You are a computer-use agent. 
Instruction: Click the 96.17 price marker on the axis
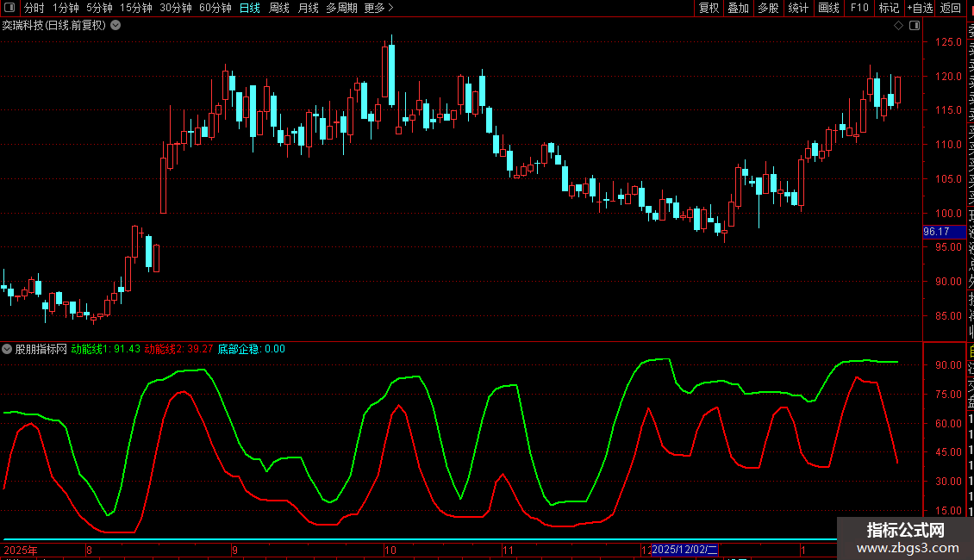[944, 232]
